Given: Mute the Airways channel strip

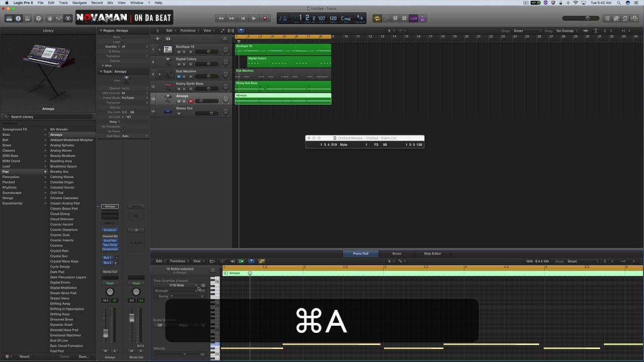Looking at the screenshot, I should (x=105, y=351).
